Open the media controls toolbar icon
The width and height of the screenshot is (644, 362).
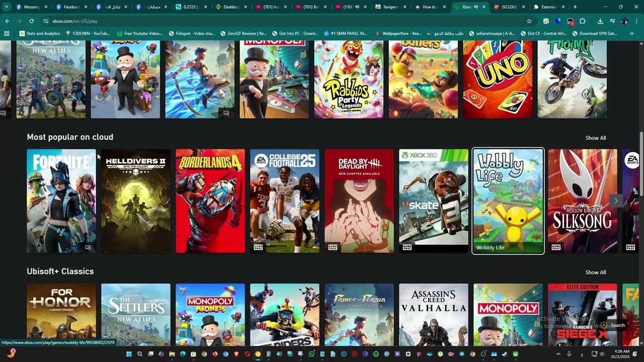[612, 21]
